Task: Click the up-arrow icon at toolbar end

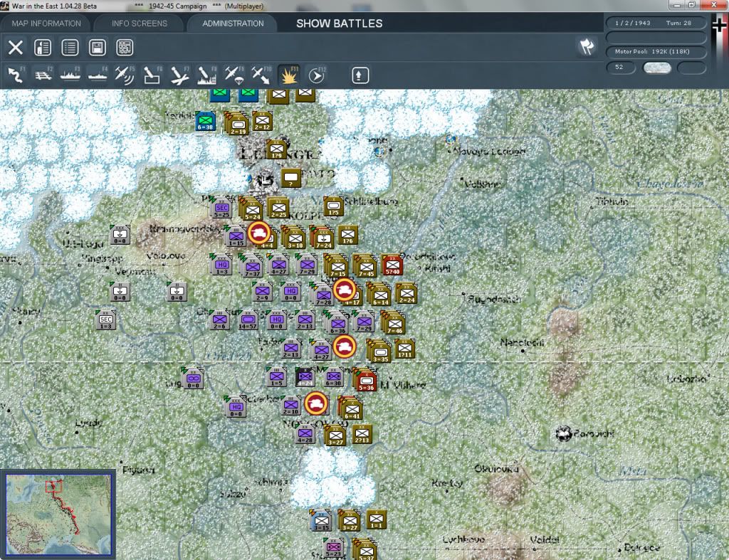Action: coord(360,75)
